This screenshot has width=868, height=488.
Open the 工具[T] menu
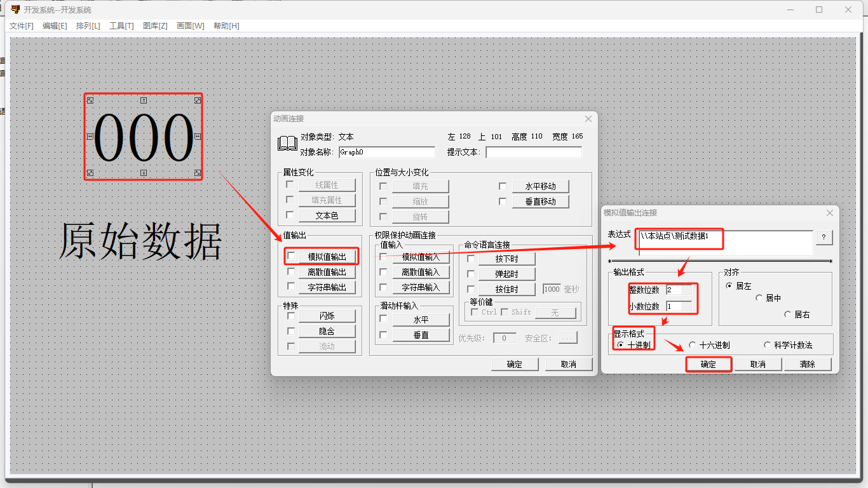[121, 26]
